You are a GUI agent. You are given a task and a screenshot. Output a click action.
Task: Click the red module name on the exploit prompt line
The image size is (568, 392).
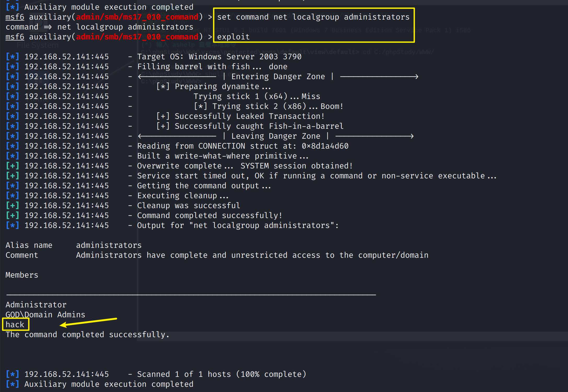137,37
